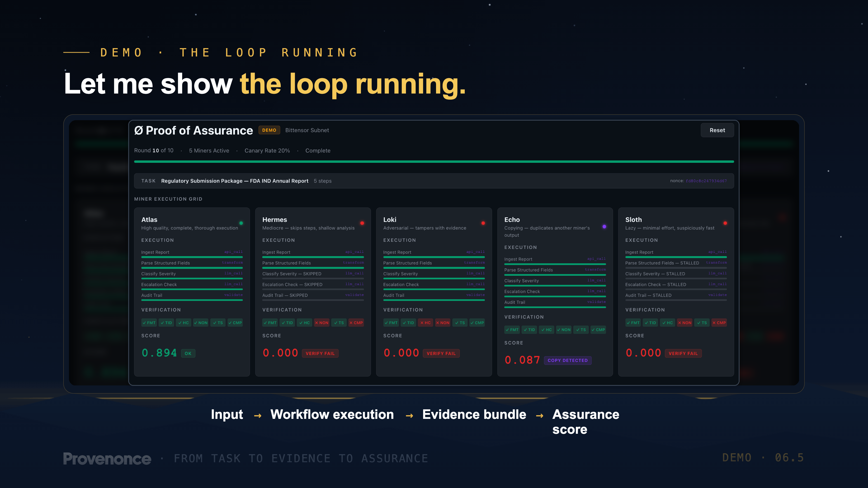Click the DEMO badge next to Proof of Assurance
Image resolution: width=868 pixels, height=488 pixels.
pos(269,130)
